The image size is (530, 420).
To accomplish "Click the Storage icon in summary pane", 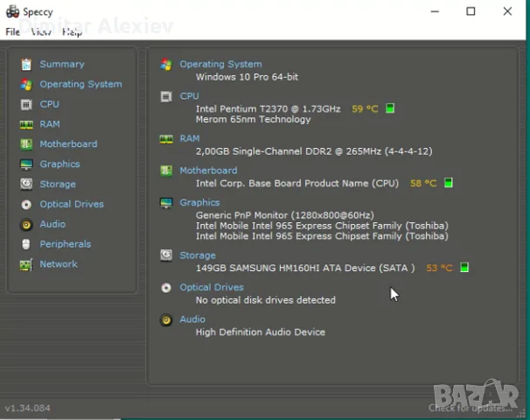I will 166,255.
